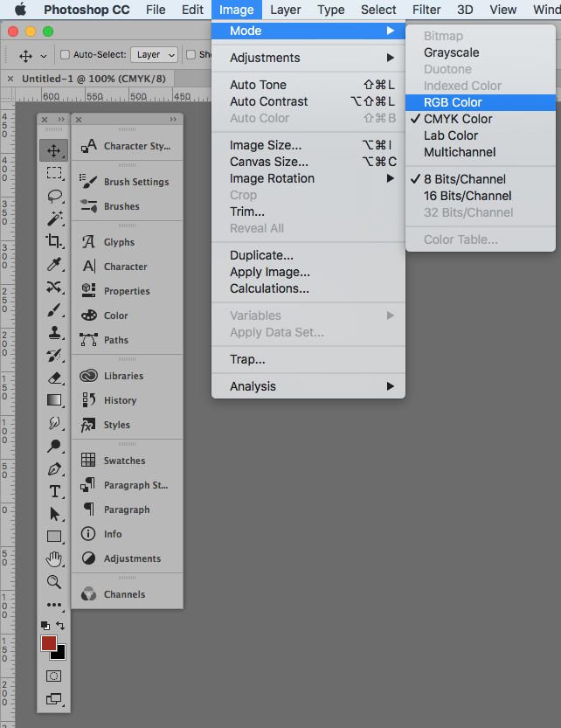The height and width of the screenshot is (728, 561).
Task: Select the Magic Wand tool
Action: tap(54, 218)
